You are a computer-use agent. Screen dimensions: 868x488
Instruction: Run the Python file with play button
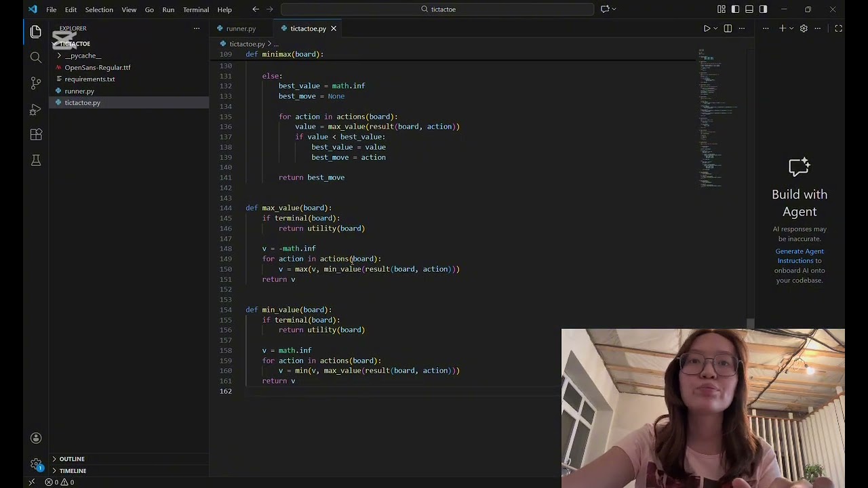(707, 28)
